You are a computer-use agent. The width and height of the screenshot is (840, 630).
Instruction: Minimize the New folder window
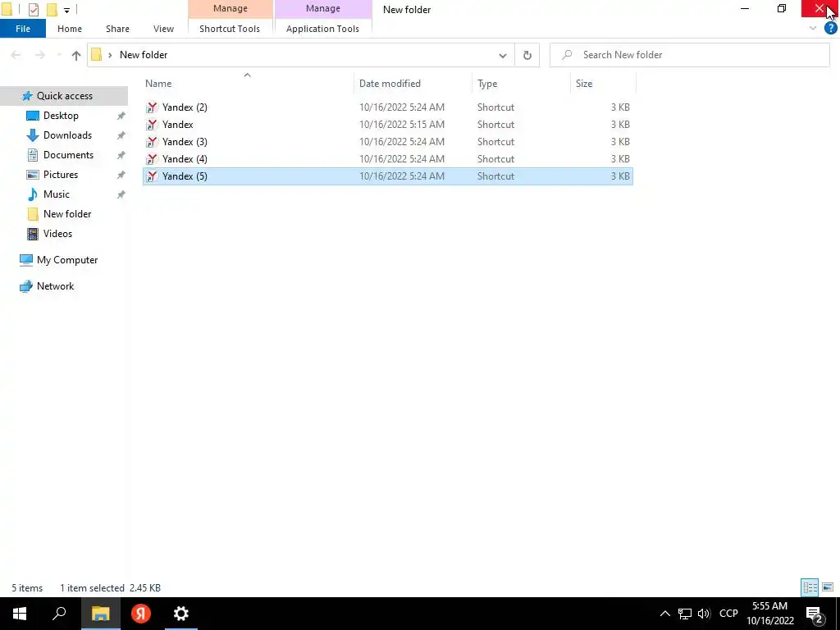tap(745, 8)
